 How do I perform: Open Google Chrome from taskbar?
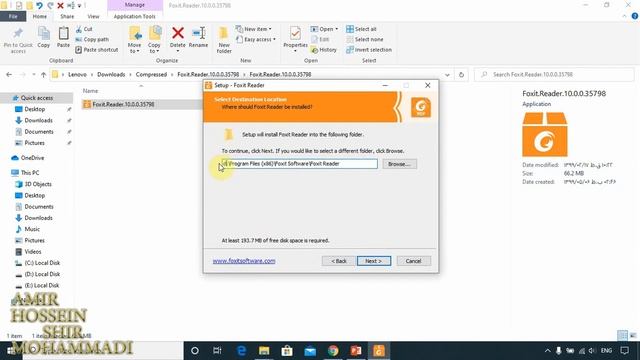point(333,351)
